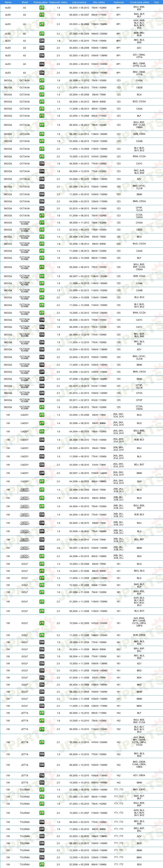Click ON icon in Jetta AZV, CBDA row

coord(42,775)
